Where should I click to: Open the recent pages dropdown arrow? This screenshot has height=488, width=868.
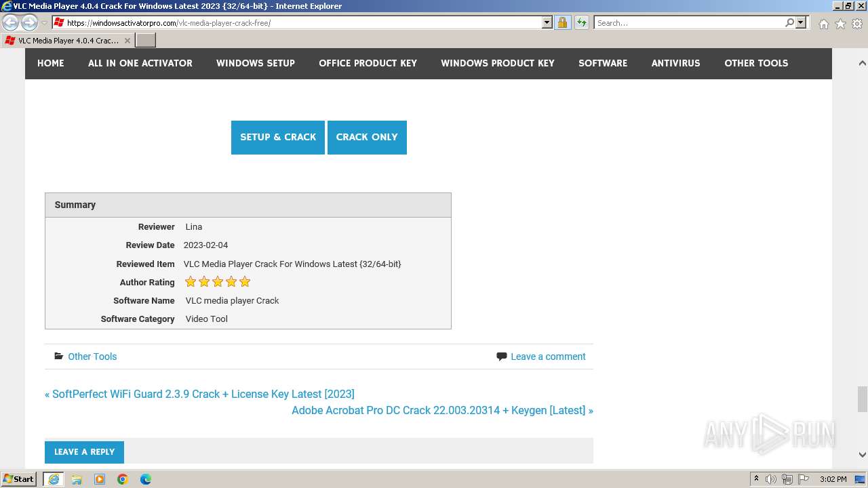coord(44,23)
